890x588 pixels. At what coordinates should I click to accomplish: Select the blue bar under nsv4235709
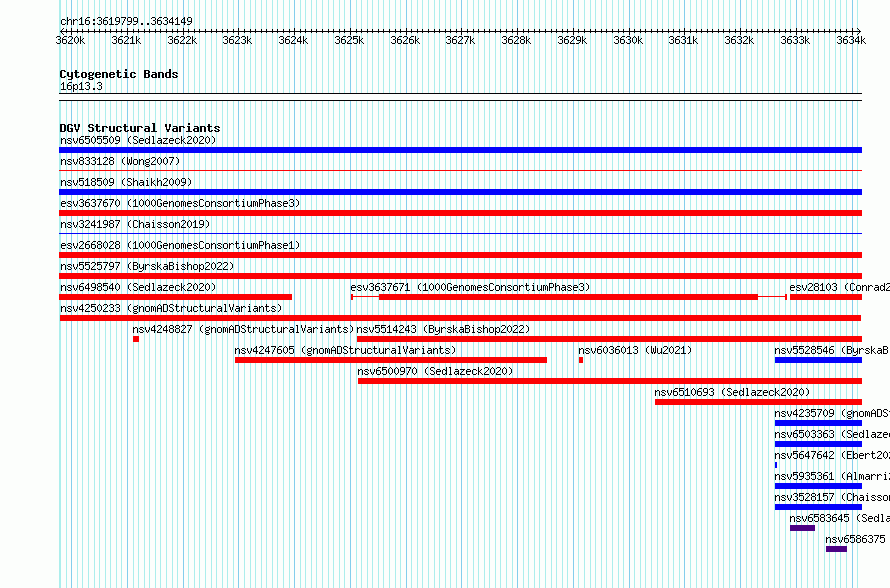point(818,423)
